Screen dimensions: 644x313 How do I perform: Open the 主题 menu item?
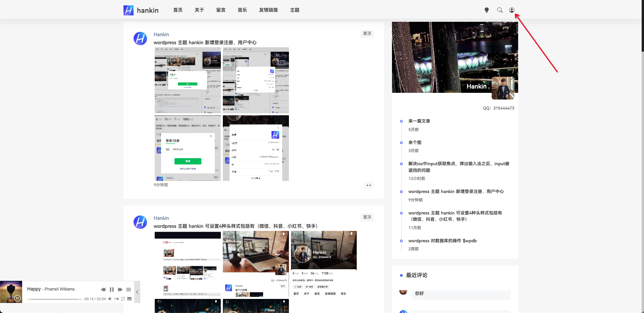pos(295,10)
